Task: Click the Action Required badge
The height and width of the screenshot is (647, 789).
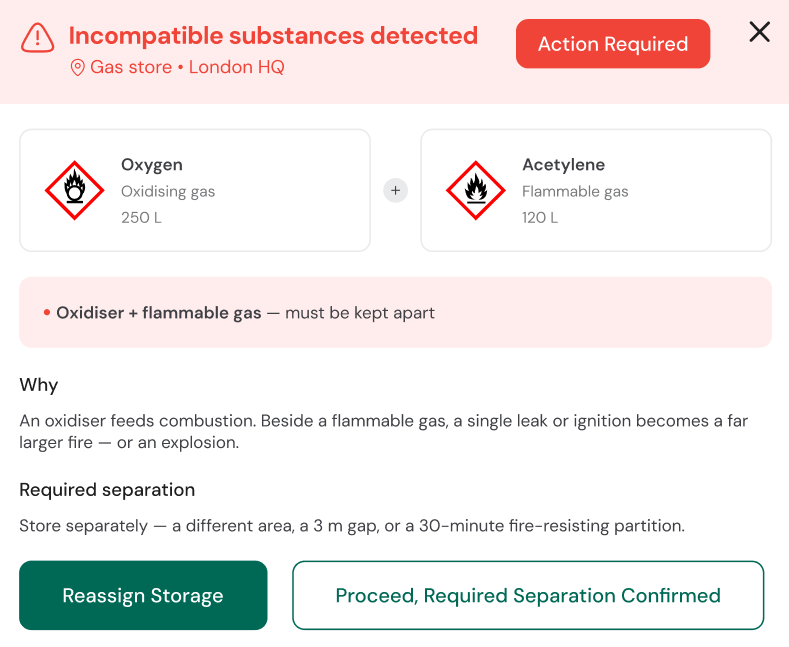Action: [x=613, y=44]
